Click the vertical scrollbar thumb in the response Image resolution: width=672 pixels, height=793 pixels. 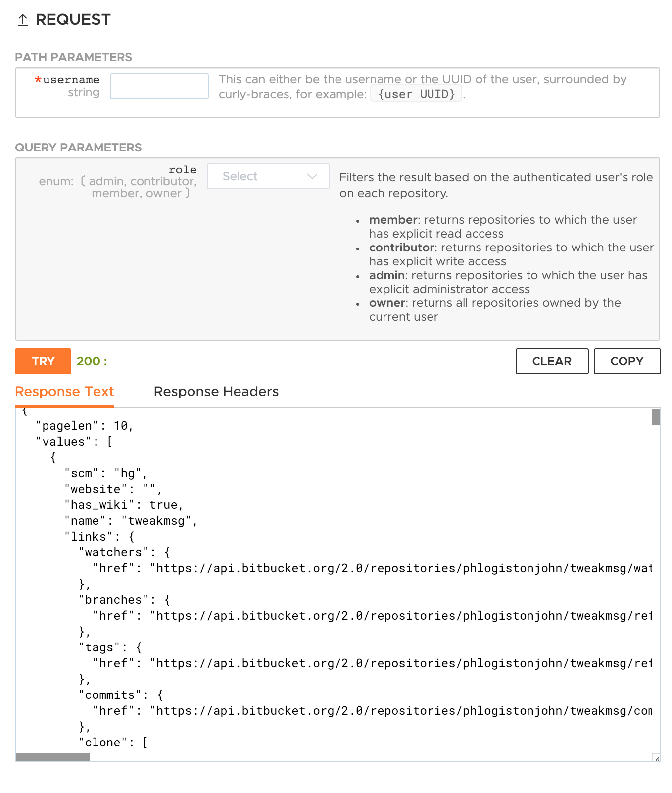(656, 417)
